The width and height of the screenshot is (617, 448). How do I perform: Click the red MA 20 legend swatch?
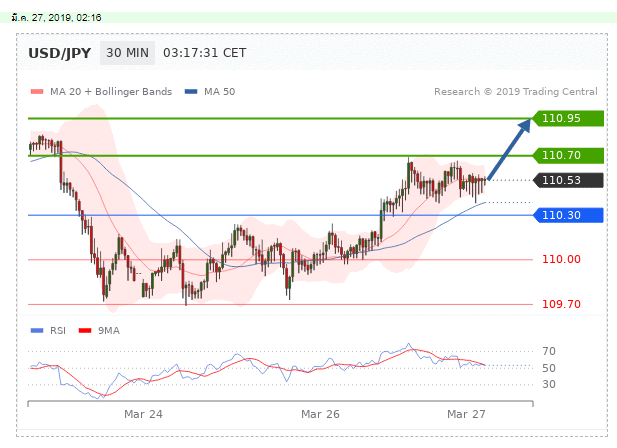pyautogui.click(x=37, y=92)
